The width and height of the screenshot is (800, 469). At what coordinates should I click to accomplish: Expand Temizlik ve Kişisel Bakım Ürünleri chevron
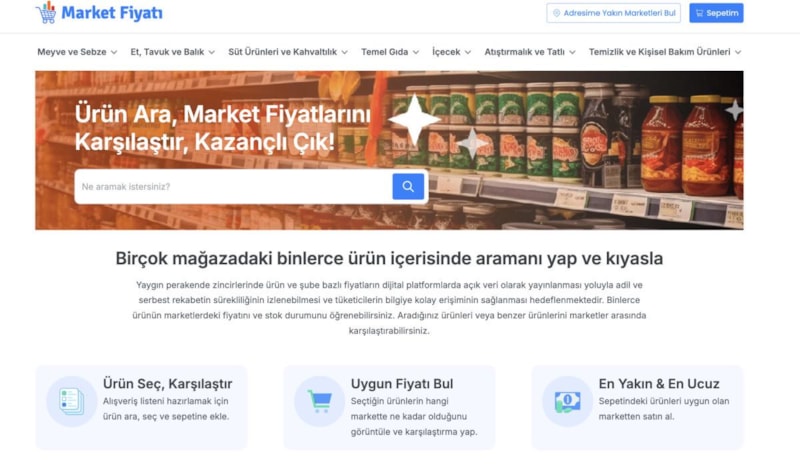point(738,52)
